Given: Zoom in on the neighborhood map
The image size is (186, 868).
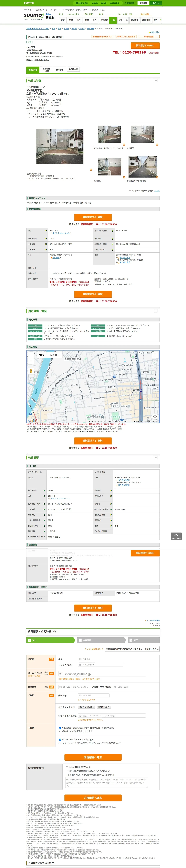Looking at the screenshot, I should click(31, 355).
